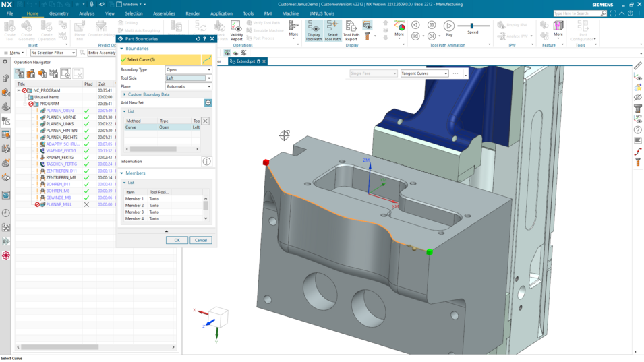Click the Add New Set plus icon
This screenshot has height=362, width=644.
click(208, 102)
